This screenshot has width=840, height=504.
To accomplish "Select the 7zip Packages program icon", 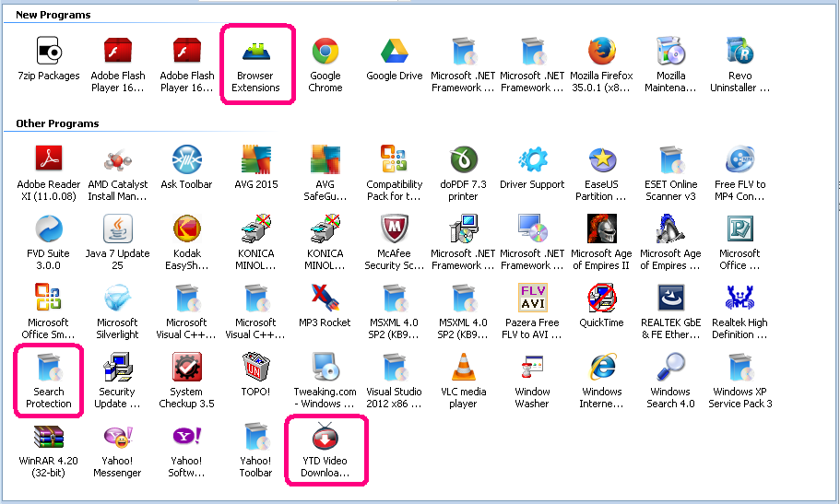I will pyautogui.click(x=49, y=51).
